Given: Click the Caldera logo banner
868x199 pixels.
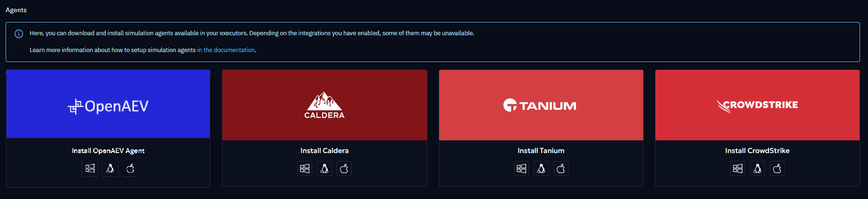Looking at the screenshot, I should [324, 105].
